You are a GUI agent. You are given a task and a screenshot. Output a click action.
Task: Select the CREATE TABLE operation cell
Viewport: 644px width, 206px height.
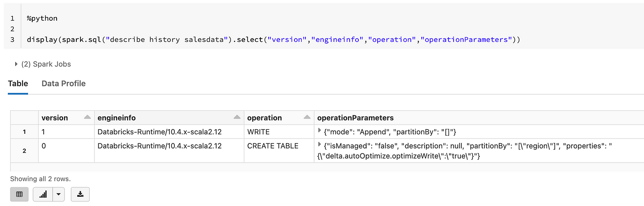pyautogui.click(x=279, y=150)
